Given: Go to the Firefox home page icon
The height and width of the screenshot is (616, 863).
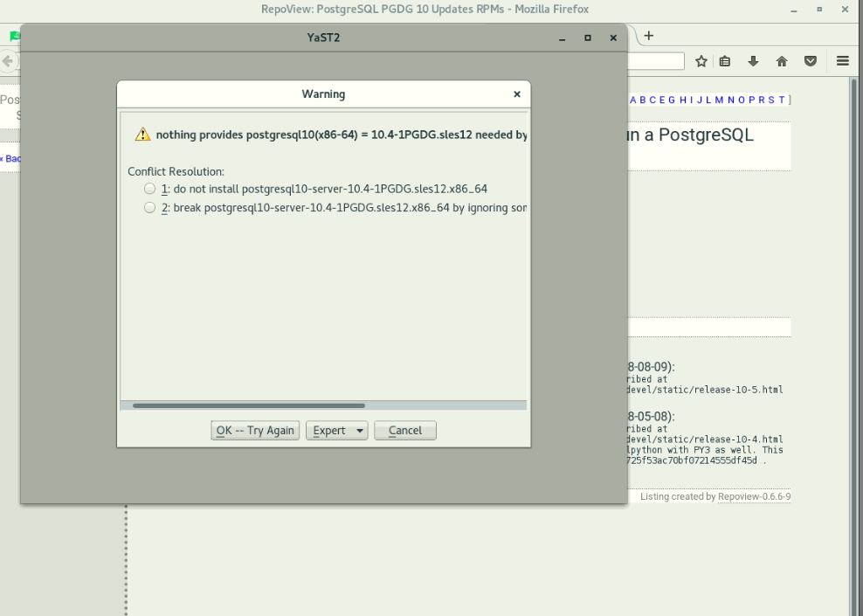Looking at the screenshot, I should tap(782, 61).
